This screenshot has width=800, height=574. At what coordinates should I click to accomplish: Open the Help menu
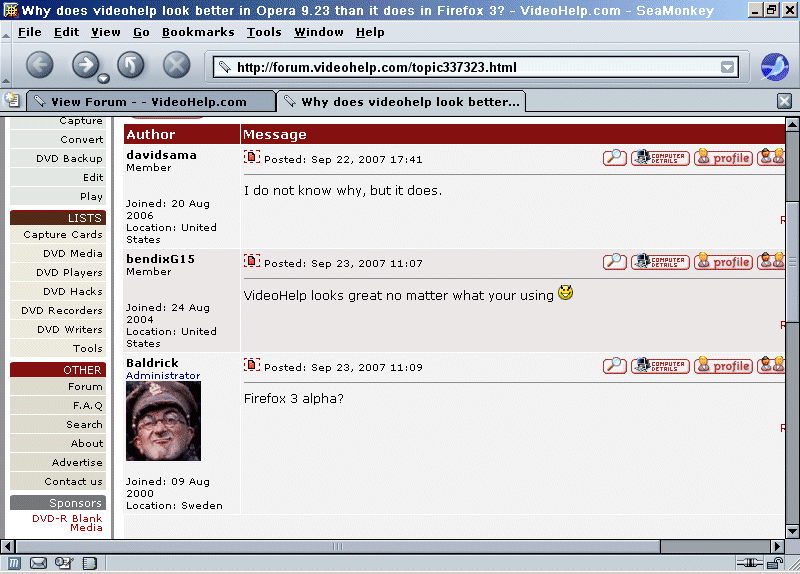click(370, 32)
